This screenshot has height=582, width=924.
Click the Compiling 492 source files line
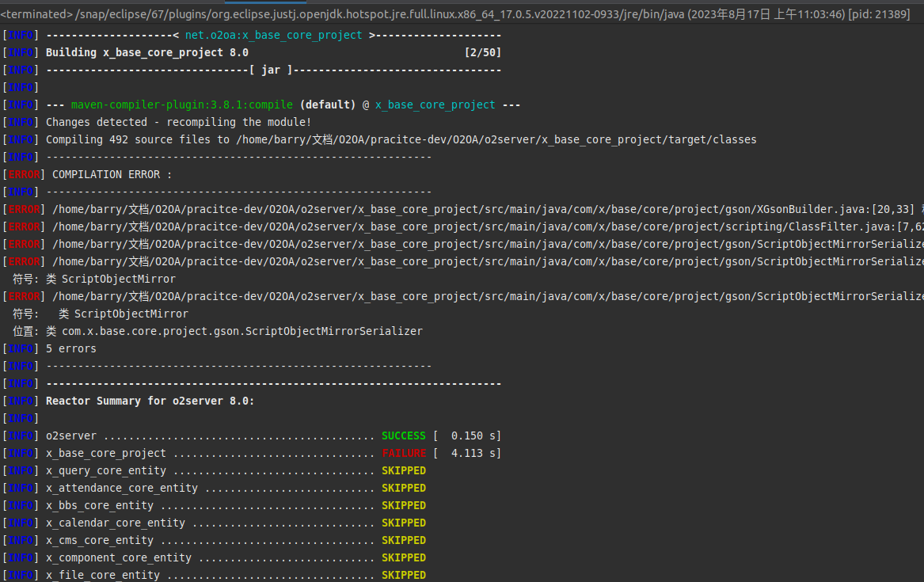coord(401,139)
